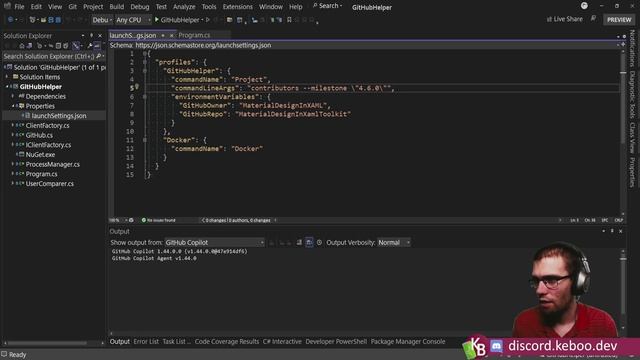Viewport: 640px width, 360px height.
Task: Click the Navigate Backward toolbar icon
Action: tap(11, 20)
